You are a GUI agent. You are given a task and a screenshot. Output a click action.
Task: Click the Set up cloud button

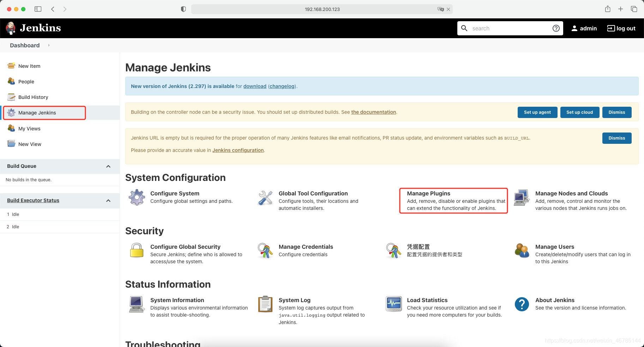pos(580,112)
